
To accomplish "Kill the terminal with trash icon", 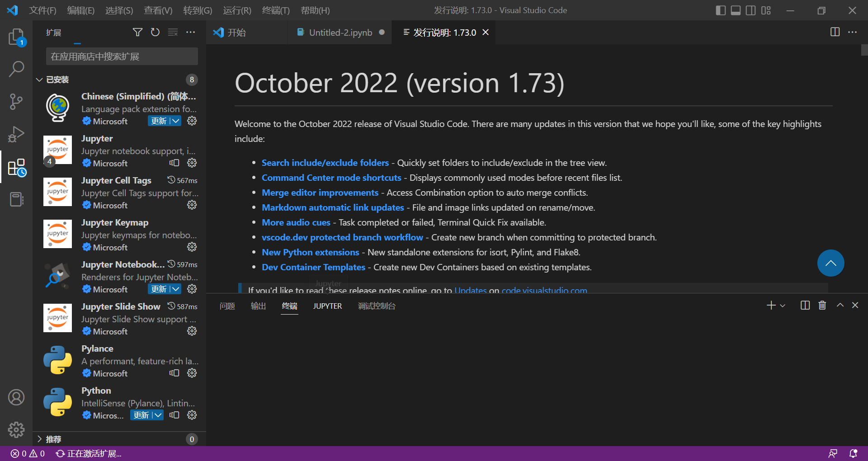I will pyautogui.click(x=822, y=306).
